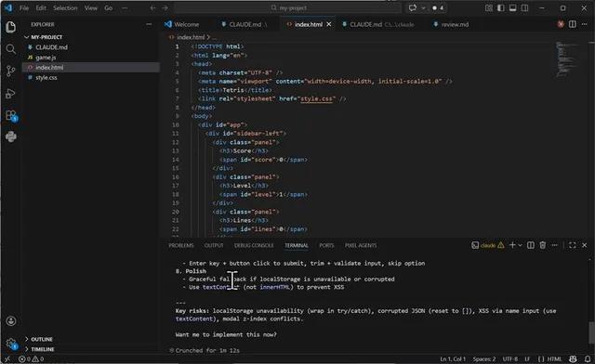Open the View menu
The image size is (595, 364).
91,8
